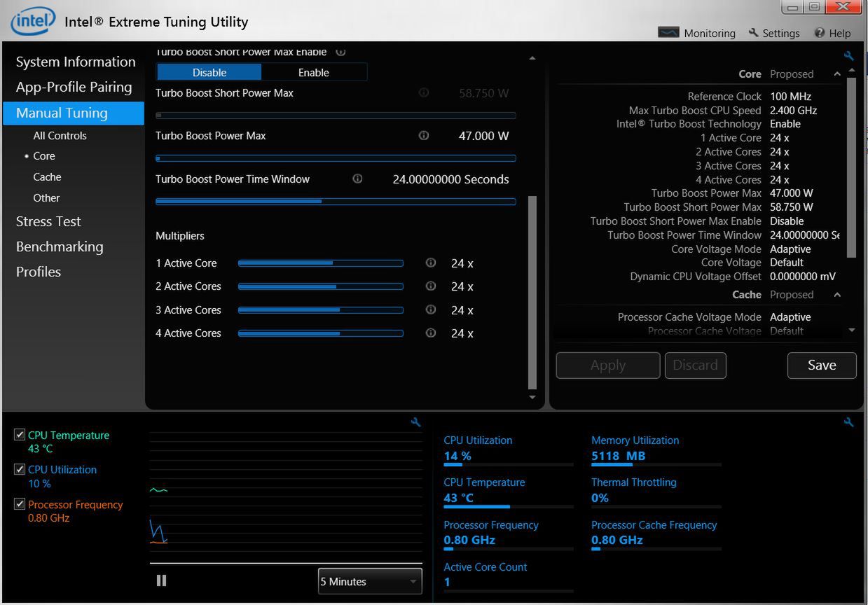Open wrench settings above the monitoring graph
Image resolution: width=868 pixels, height=605 pixels.
(x=416, y=422)
